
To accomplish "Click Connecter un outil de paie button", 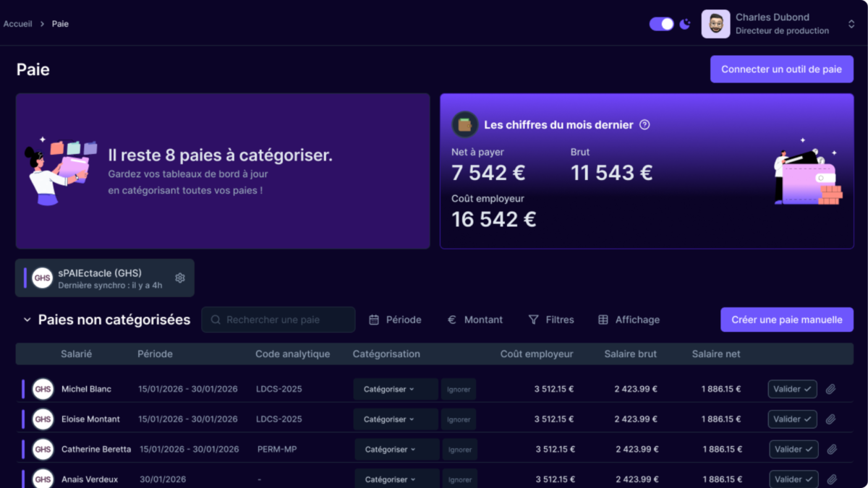I will 782,69.
